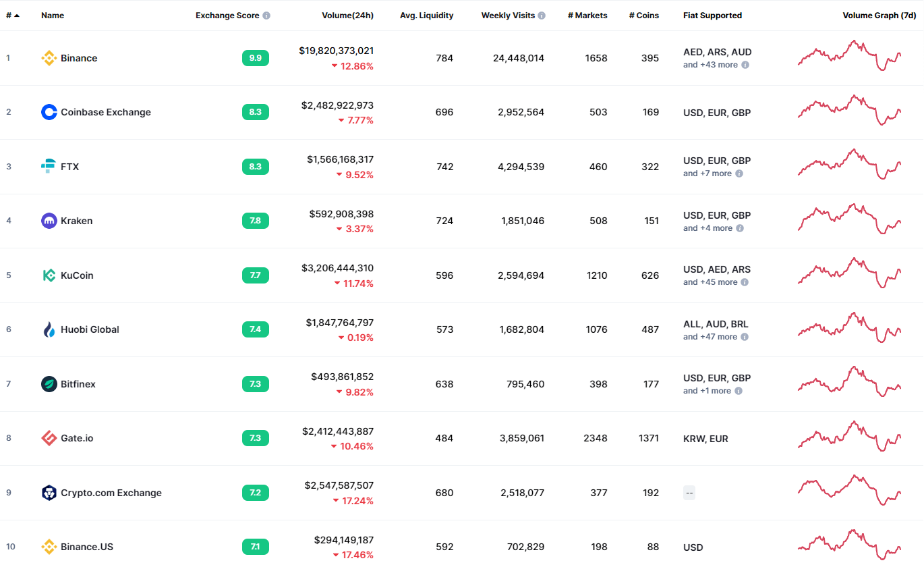The image size is (924, 567).
Task: Click the Volume Graph (7d) header
Action: 879,16
